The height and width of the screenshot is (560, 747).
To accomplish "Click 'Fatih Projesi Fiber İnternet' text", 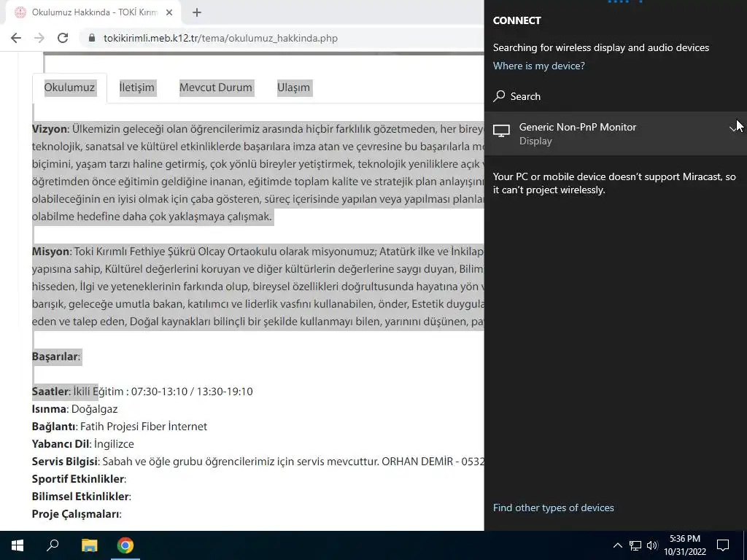I will [x=144, y=427].
